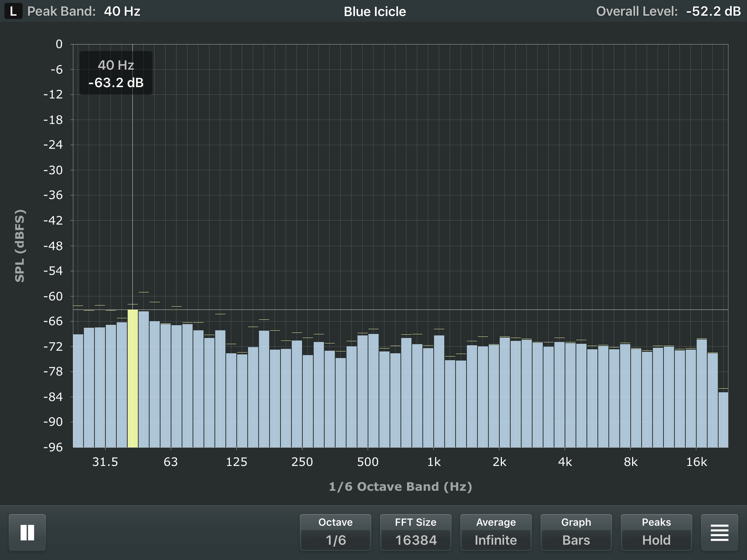Select the last short bar on the right
The image size is (747, 560).
click(x=723, y=420)
